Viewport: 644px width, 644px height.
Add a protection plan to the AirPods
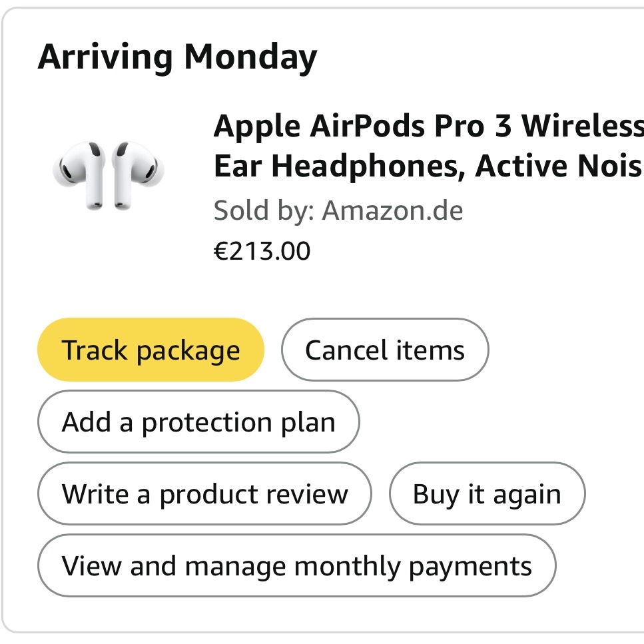[x=198, y=422]
